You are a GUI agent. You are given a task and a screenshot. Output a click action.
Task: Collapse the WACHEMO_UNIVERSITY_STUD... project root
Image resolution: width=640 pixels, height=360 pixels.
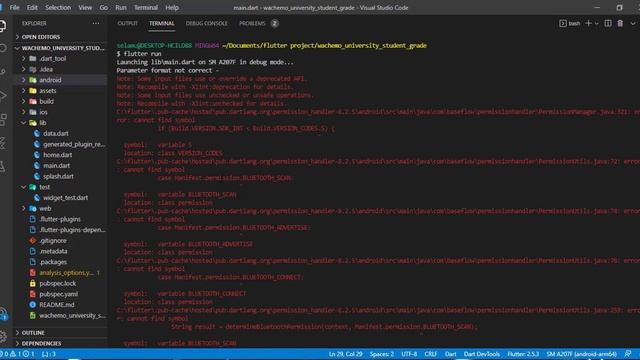[61, 48]
